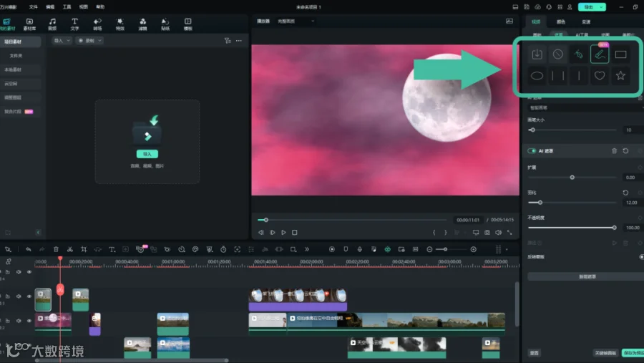Click the feather slider in mask settings
Viewport: 644px width, 363px height.
pos(572,203)
